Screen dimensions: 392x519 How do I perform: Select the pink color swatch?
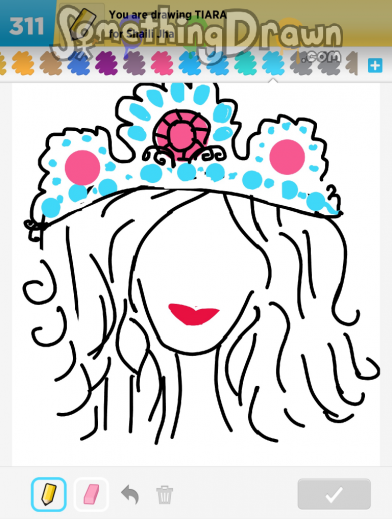tap(162, 63)
